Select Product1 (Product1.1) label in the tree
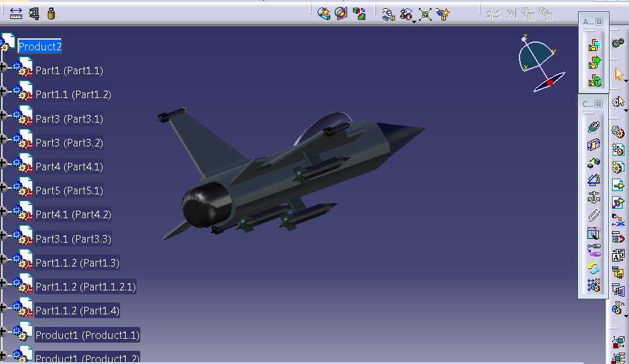629x364 pixels. (87, 334)
